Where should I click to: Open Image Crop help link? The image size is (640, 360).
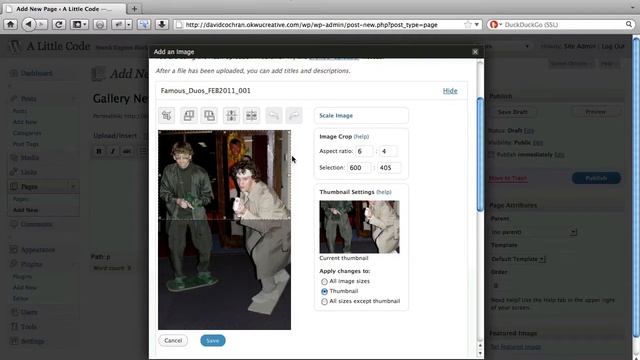click(361, 137)
